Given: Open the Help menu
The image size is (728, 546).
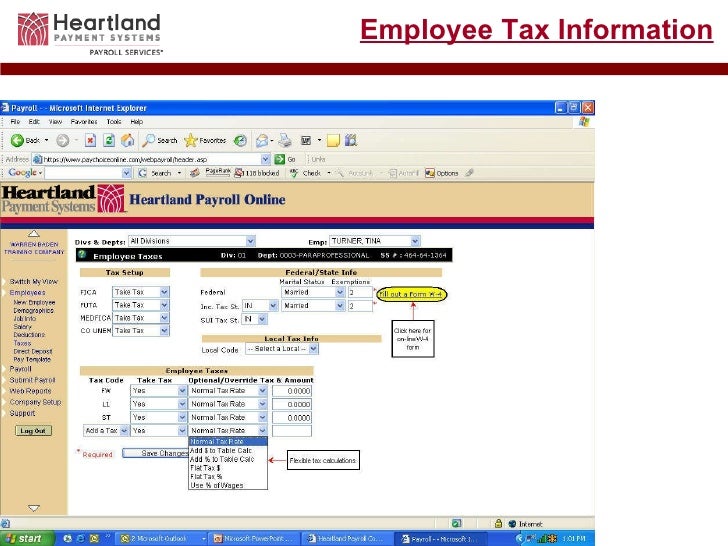Looking at the screenshot, I should pyautogui.click(x=136, y=122).
